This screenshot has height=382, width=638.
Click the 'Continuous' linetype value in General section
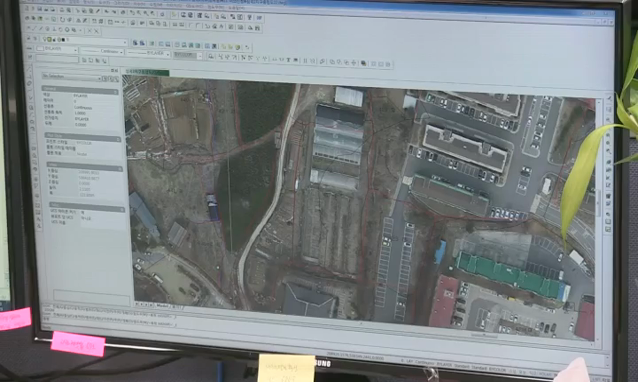click(x=83, y=108)
